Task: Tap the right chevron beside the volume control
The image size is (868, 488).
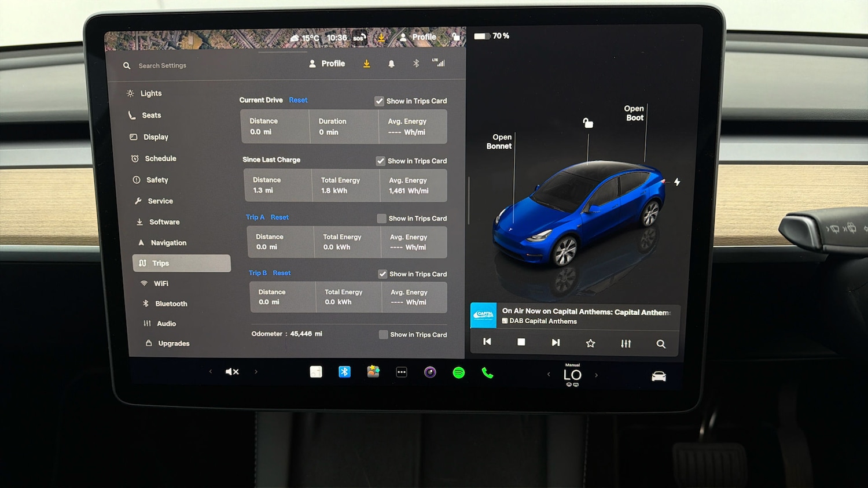Action: (256, 372)
